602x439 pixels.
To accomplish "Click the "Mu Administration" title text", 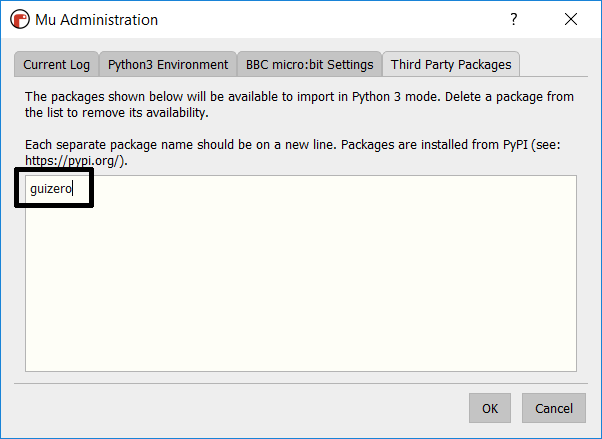I will click(x=97, y=20).
